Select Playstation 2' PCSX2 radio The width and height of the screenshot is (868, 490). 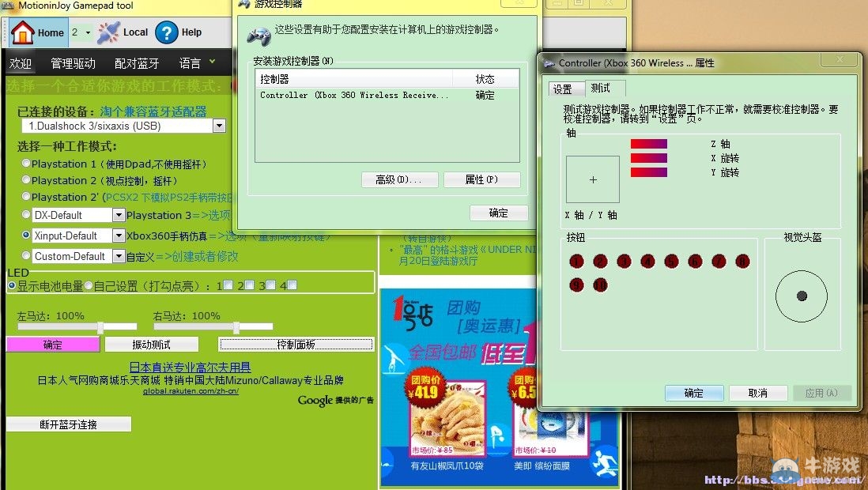[26, 197]
